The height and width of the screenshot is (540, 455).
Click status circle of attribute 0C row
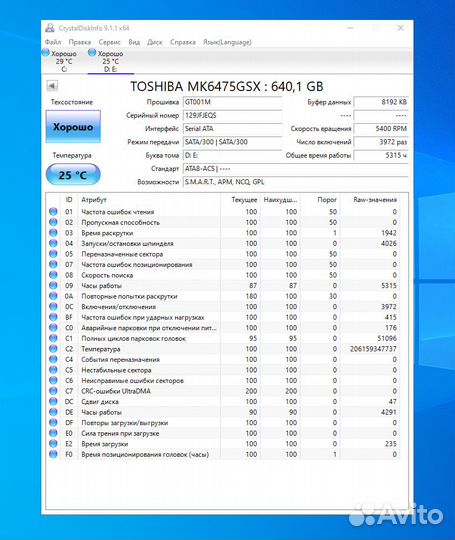[x=53, y=307]
